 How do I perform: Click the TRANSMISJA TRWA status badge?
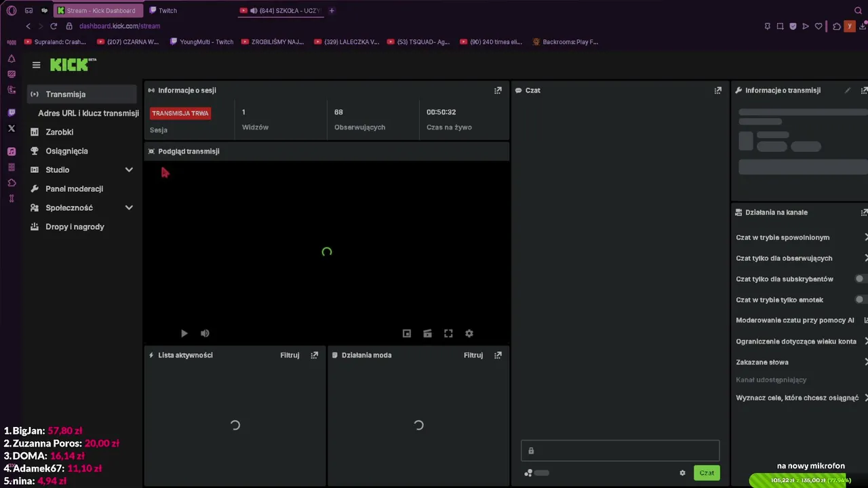pos(180,113)
